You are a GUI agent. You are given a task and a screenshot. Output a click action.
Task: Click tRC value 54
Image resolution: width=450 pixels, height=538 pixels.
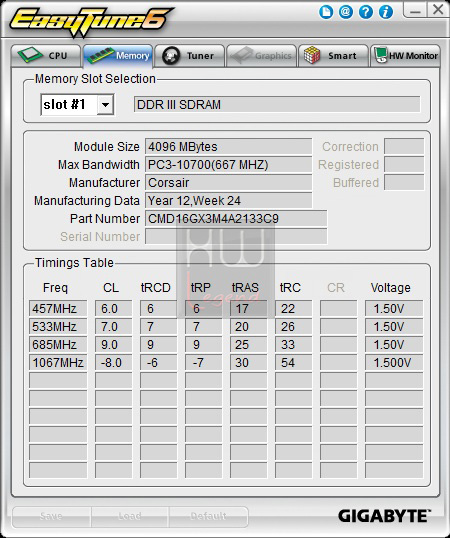pos(294,362)
